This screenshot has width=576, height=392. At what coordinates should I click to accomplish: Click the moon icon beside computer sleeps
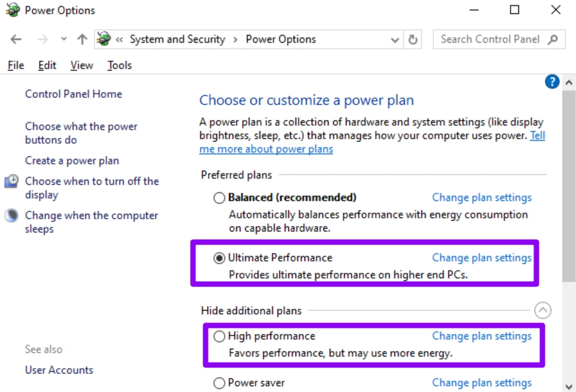tap(11, 216)
